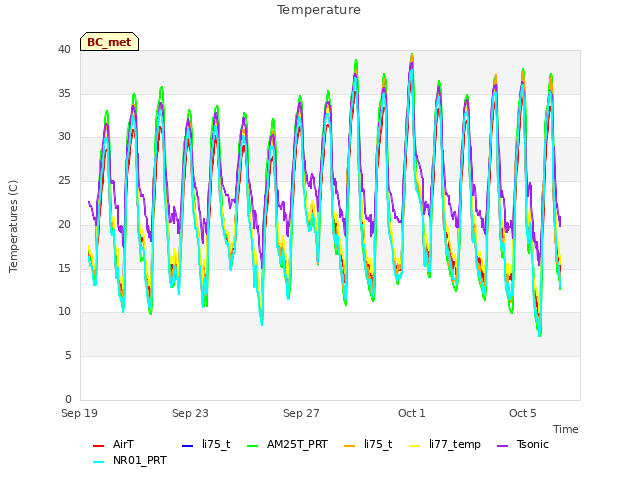Click the blue li75_t legend color marker
Screen dimensions: 640x480
coord(187,445)
